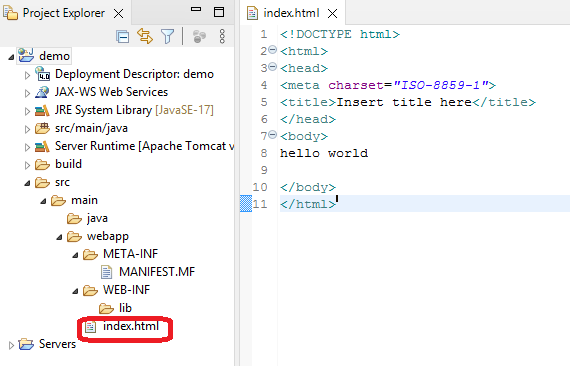Select src/main/java tree item
570x366 pixels.
(x=91, y=128)
